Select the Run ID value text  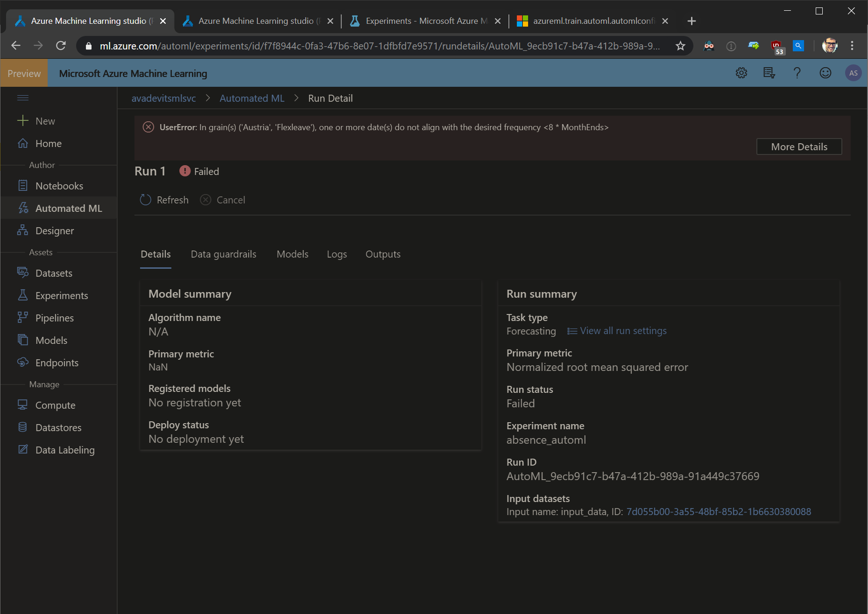click(633, 476)
